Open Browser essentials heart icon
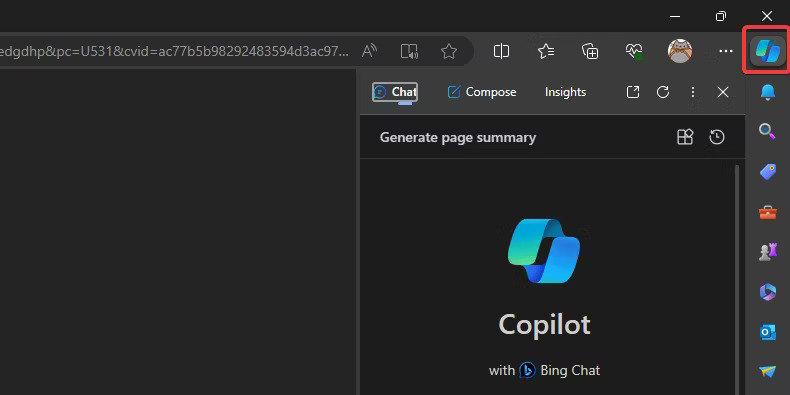Image resolution: width=790 pixels, height=395 pixels. (x=634, y=51)
